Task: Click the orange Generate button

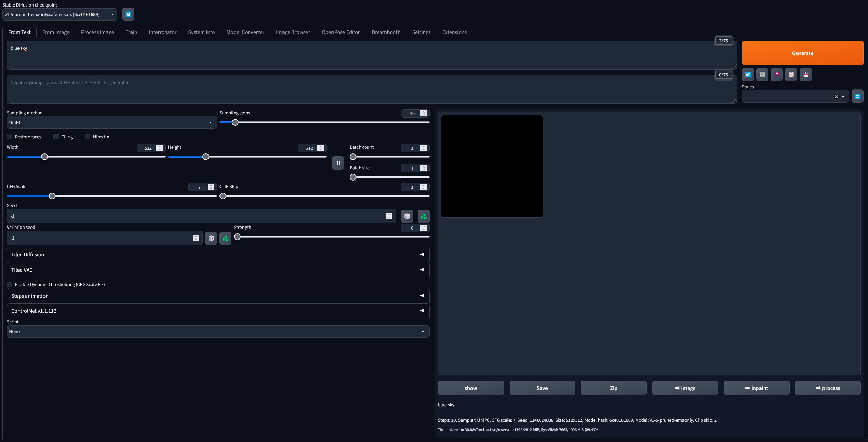Action: 802,53
